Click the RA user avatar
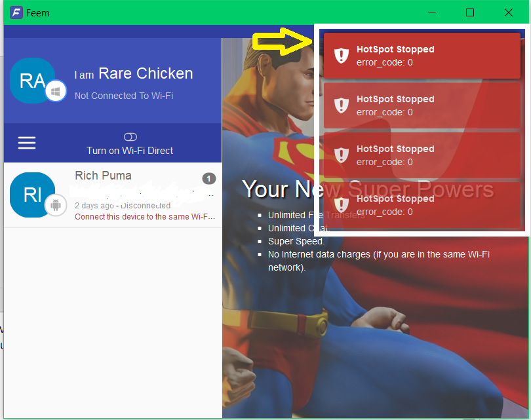The height and width of the screenshot is (420, 531). tap(33, 81)
